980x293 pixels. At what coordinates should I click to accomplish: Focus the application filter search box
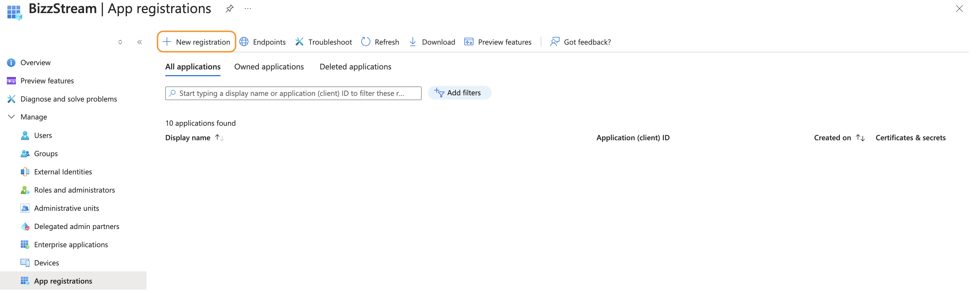point(293,93)
